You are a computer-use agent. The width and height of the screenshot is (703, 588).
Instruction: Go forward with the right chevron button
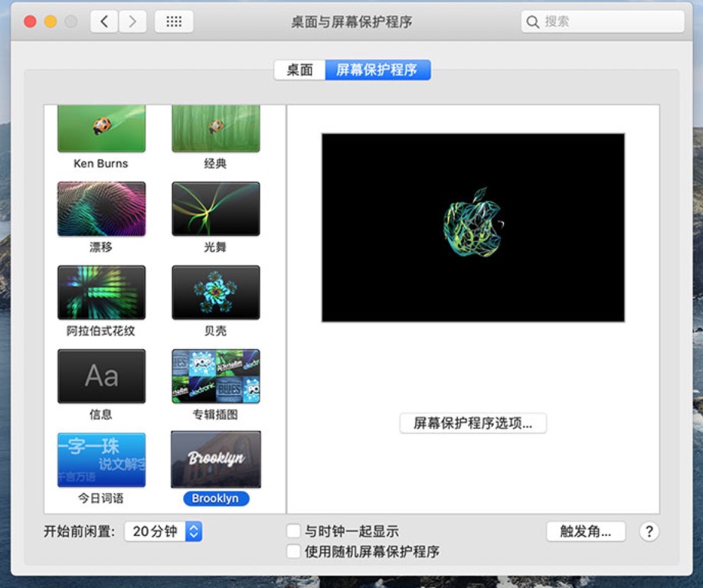(132, 21)
